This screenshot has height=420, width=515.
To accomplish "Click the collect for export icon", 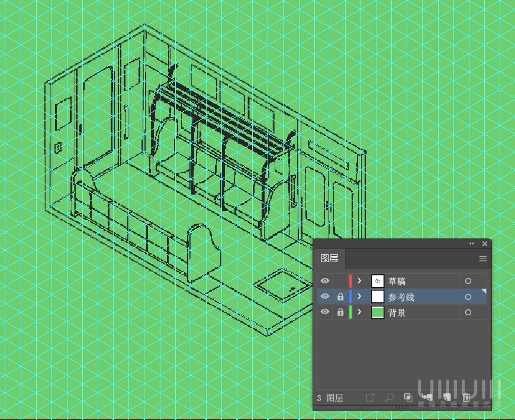I will 370,398.
